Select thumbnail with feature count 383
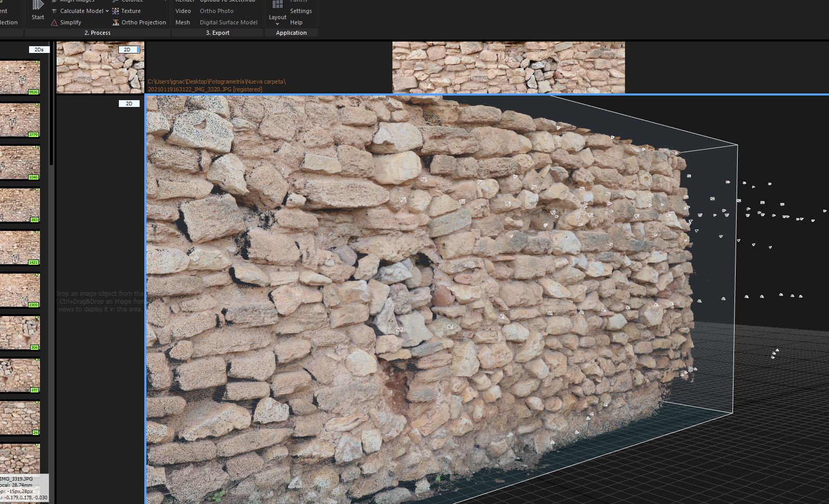 [20, 205]
